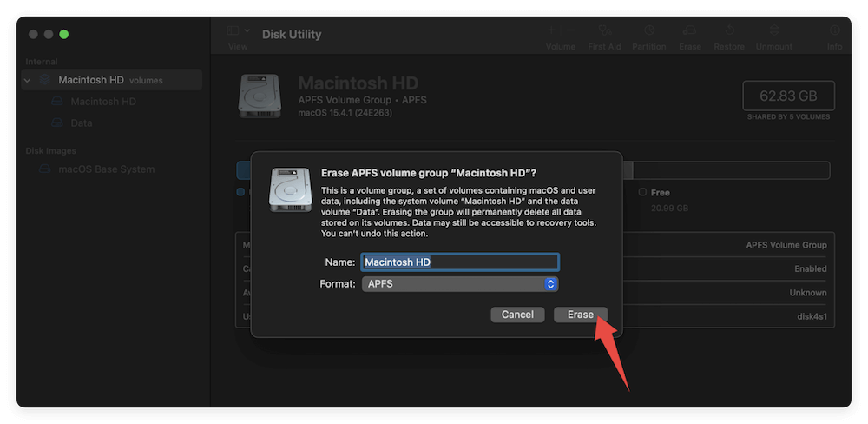The image size is (868, 424).
Task: Click the Name field containing Macintosh HD
Action: [x=460, y=262]
